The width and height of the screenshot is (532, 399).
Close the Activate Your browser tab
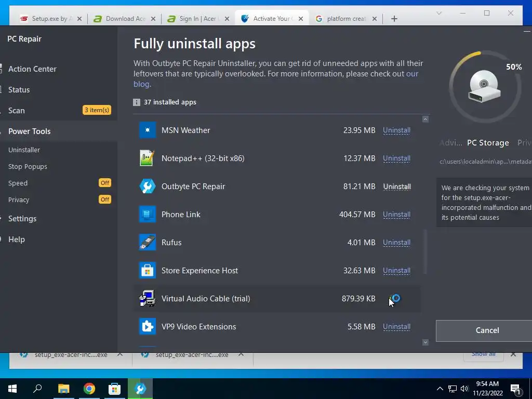pos(301,19)
